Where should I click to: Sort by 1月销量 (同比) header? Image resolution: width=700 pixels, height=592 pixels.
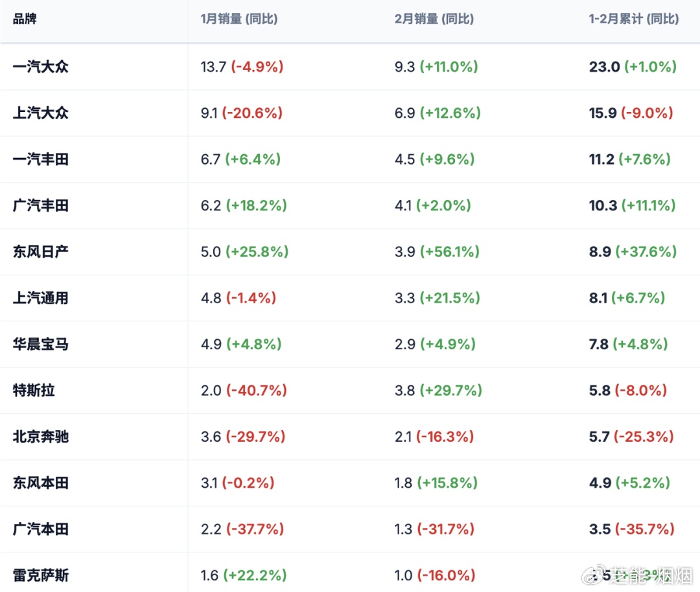coord(239,19)
